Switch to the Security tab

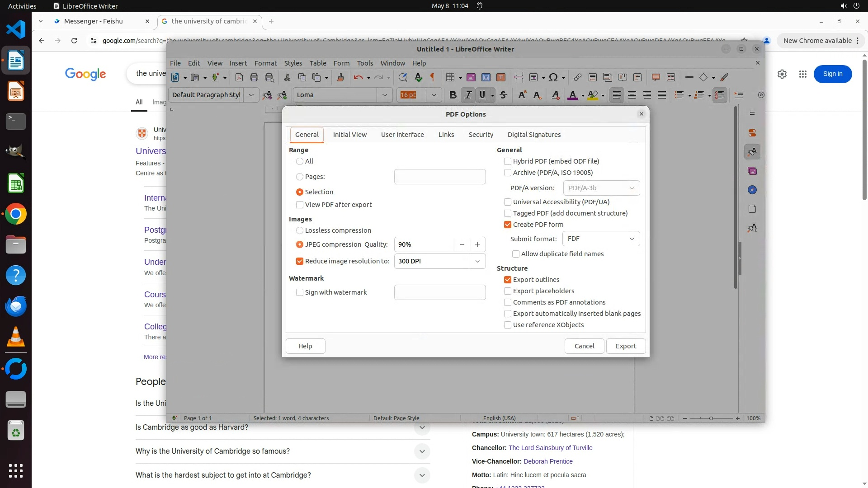click(481, 135)
